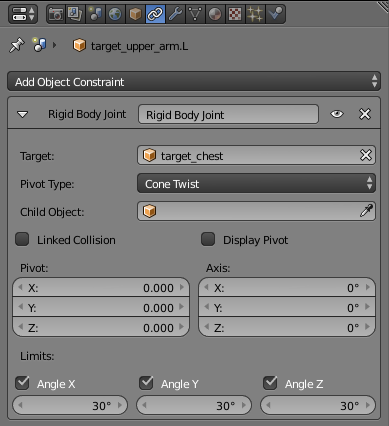Open the Scene properties tab
Screen dimensions: 389x426
(95, 14)
